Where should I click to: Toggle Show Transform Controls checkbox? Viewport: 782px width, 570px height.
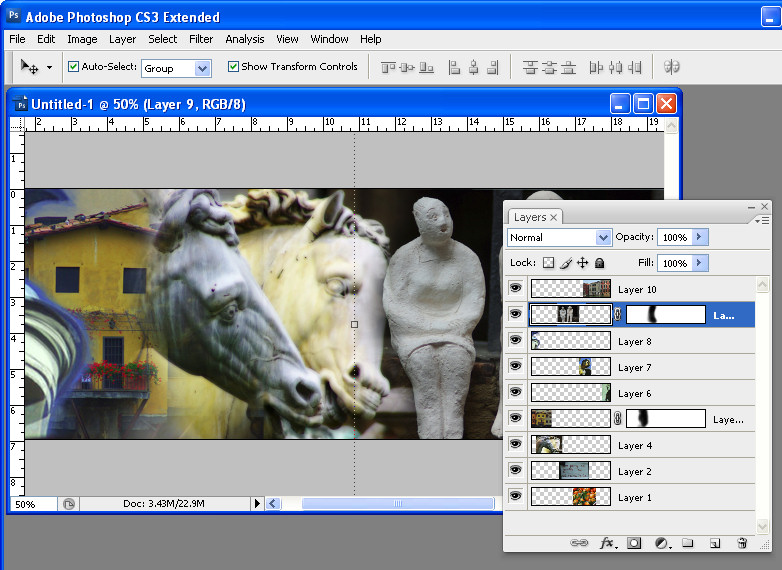pos(233,66)
